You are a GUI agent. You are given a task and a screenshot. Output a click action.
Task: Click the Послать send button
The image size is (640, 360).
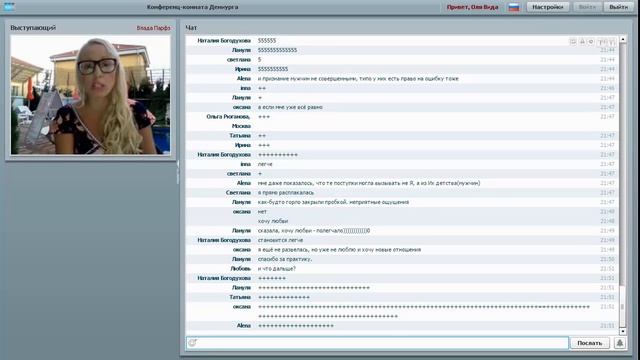click(589, 343)
